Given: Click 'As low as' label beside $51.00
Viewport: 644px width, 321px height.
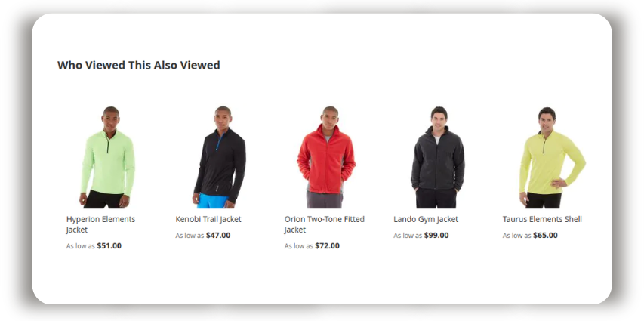Looking at the screenshot, I should click(81, 246).
